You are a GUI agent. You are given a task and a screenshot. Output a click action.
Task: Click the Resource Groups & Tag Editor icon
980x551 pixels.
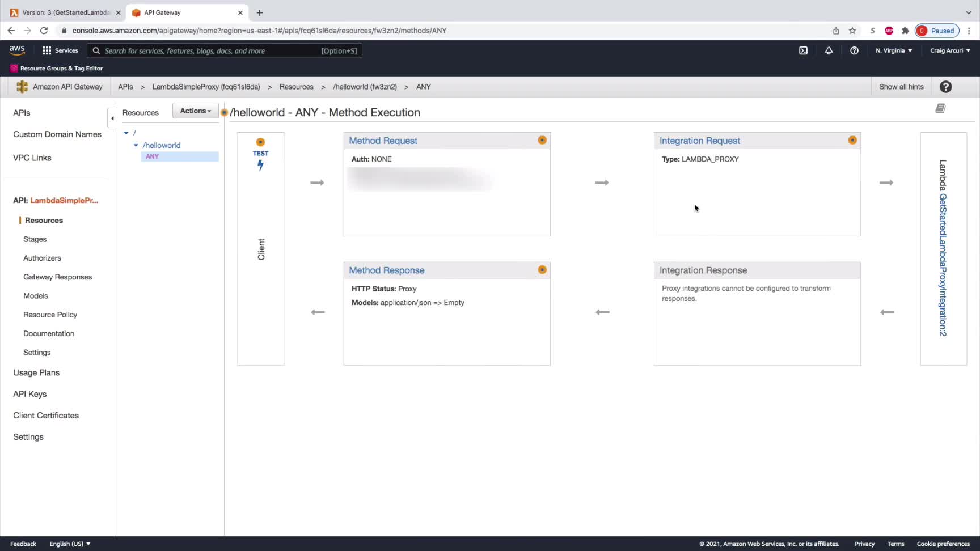pyautogui.click(x=14, y=68)
